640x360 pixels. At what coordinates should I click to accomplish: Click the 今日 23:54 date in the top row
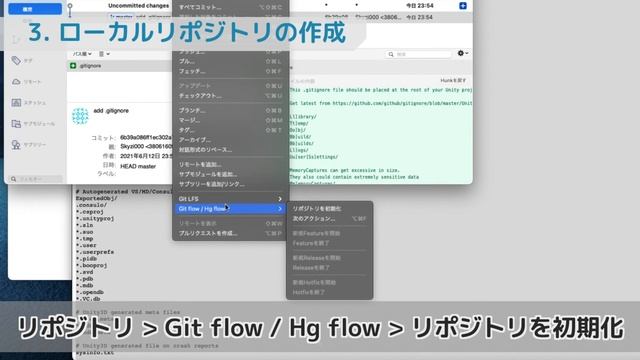pos(420,6)
